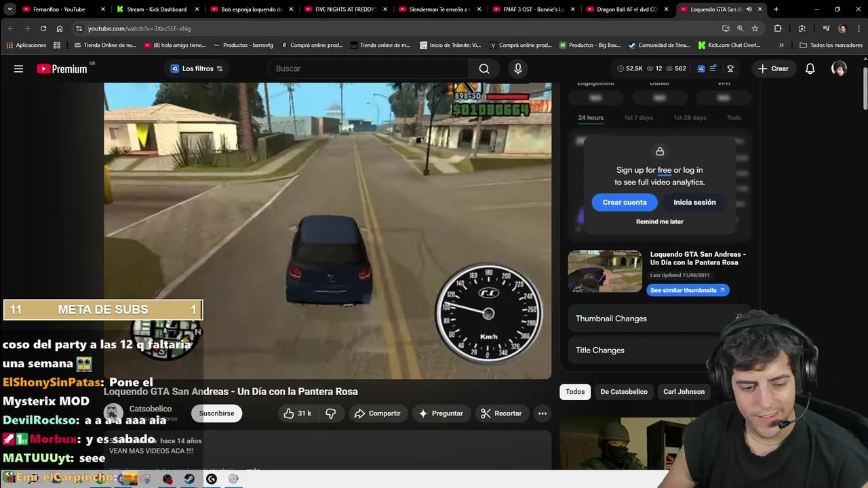This screenshot has height=488, width=868.
Task: Subscribe with the Suscribirse button
Action: (x=216, y=413)
